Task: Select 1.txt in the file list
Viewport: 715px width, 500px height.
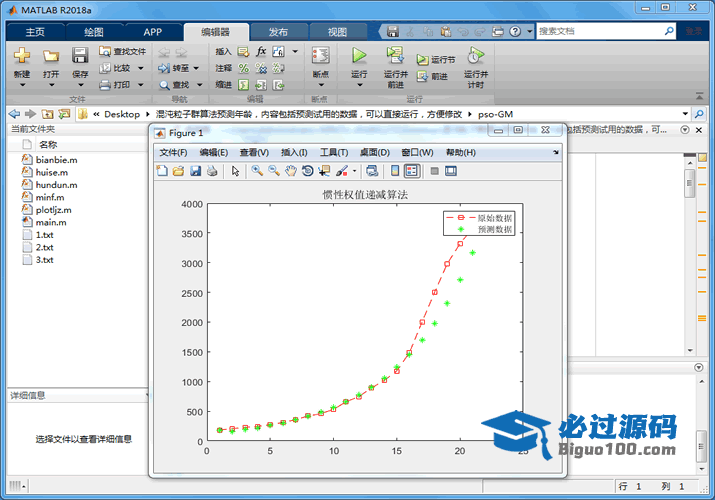Action: click(38, 235)
